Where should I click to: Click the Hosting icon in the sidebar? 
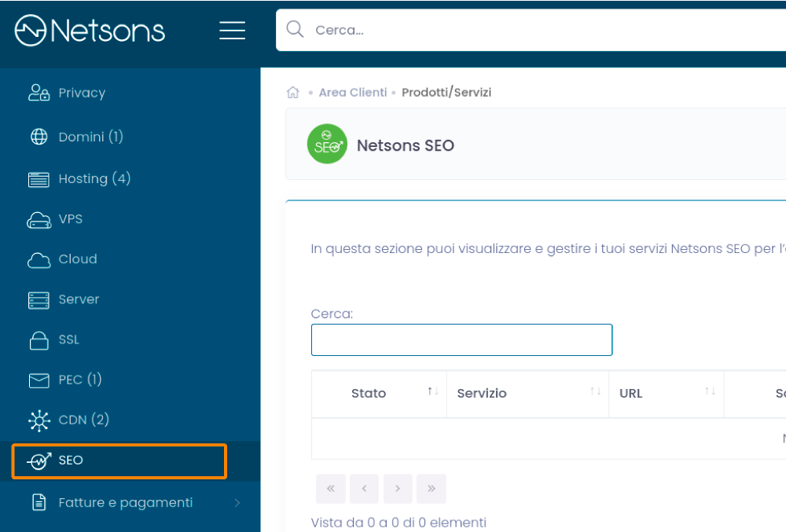(x=39, y=179)
